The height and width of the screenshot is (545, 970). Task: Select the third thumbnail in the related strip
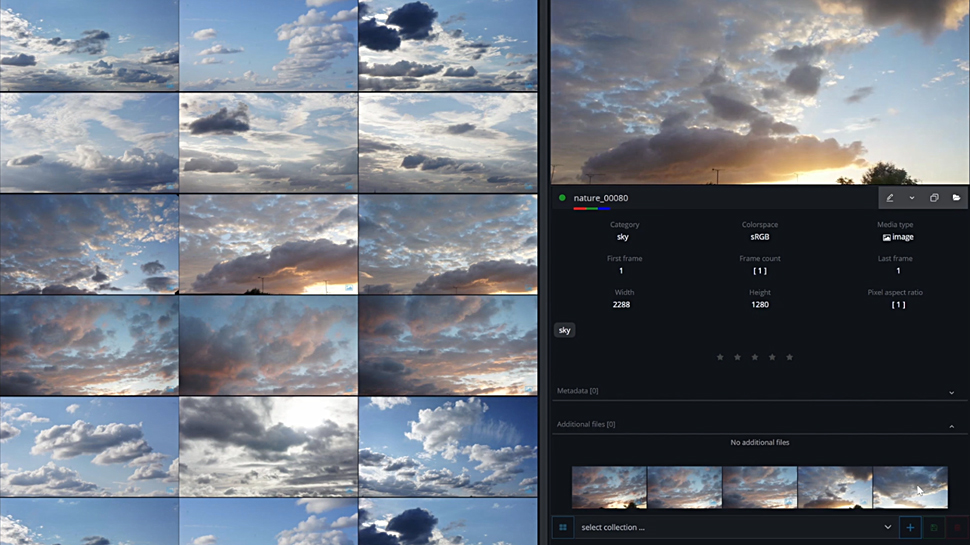tap(760, 487)
